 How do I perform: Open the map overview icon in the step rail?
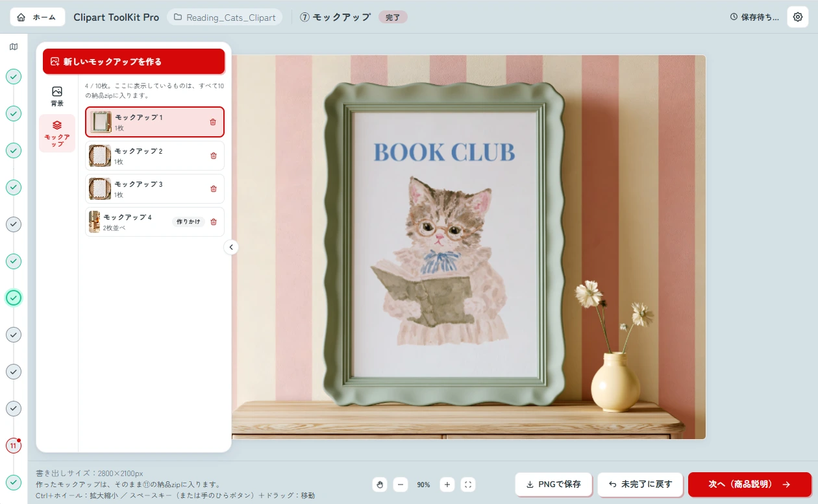(14, 47)
